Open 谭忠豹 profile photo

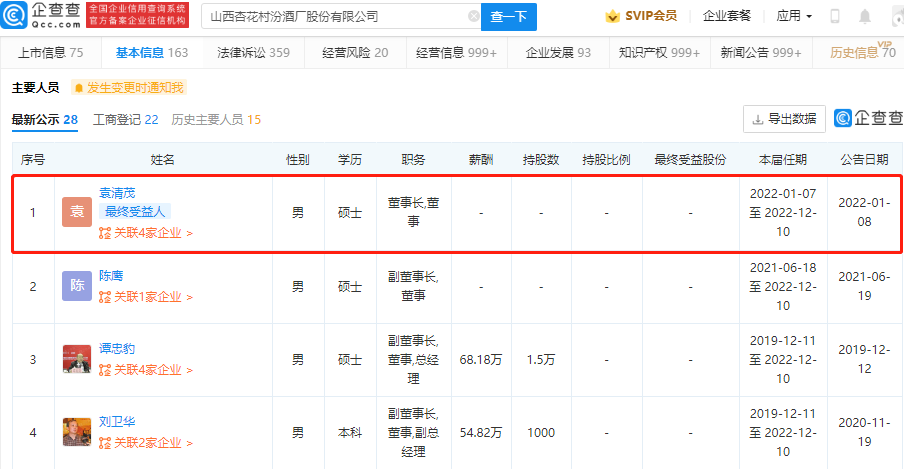77,359
